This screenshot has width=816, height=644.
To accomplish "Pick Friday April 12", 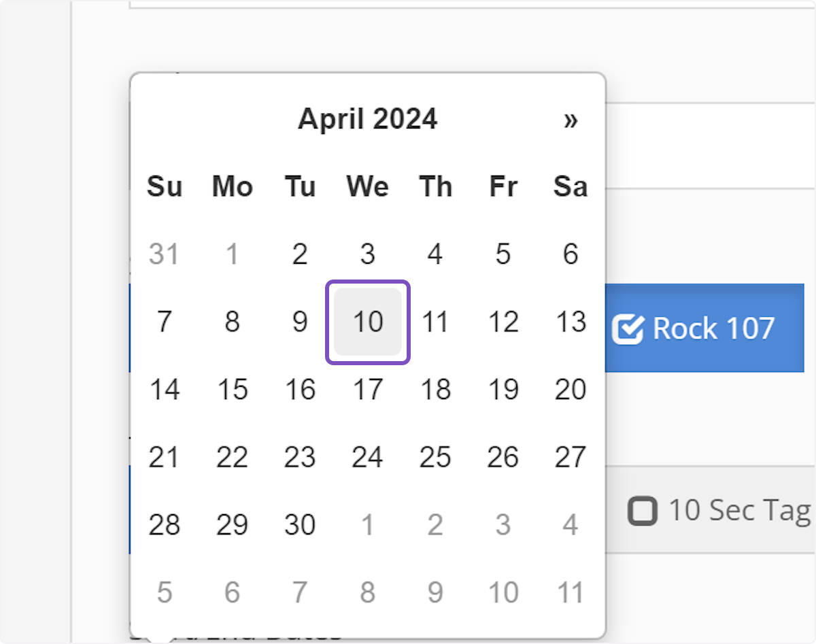I will [x=503, y=322].
